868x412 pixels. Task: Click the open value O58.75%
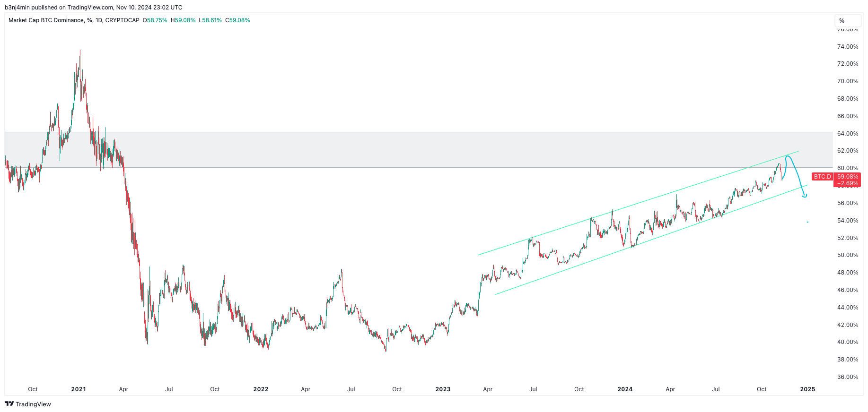(155, 20)
